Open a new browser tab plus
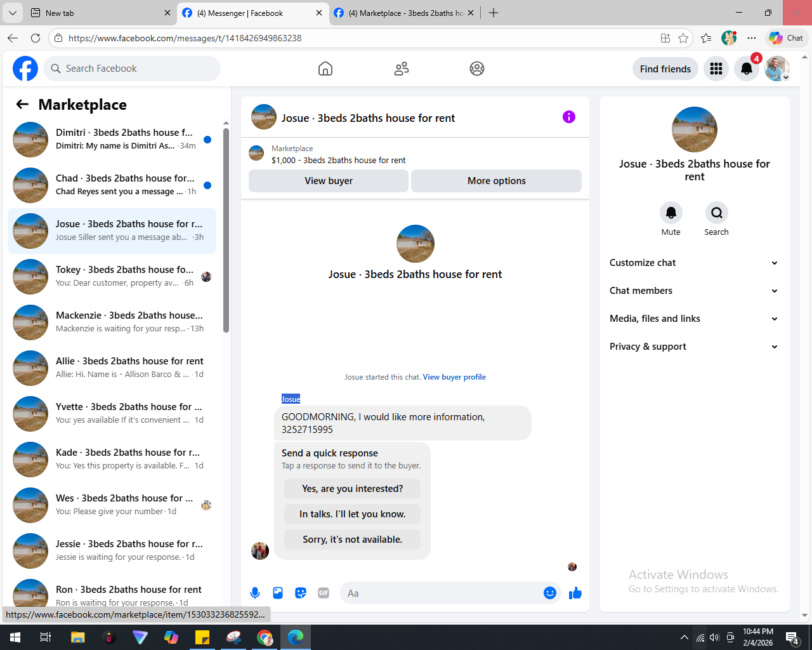The height and width of the screenshot is (650, 812). click(x=494, y=13)
